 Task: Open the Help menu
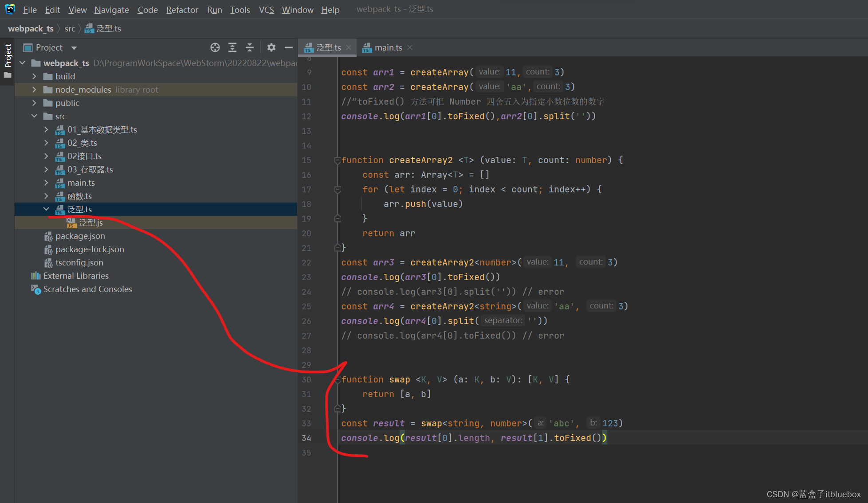330,9
